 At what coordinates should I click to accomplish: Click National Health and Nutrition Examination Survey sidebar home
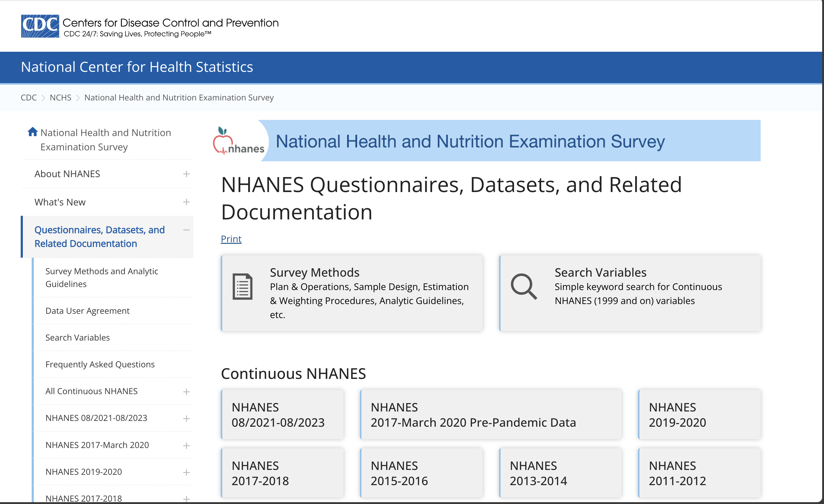106,140
